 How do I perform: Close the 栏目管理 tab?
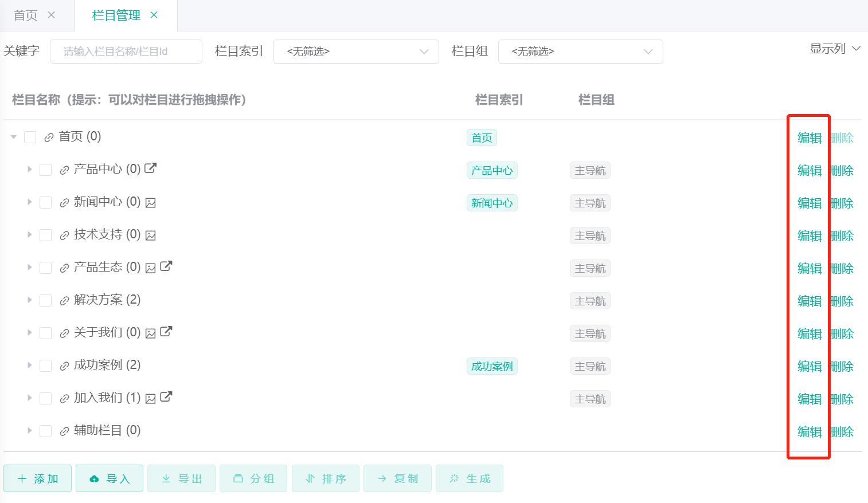(x=154, y=15)
